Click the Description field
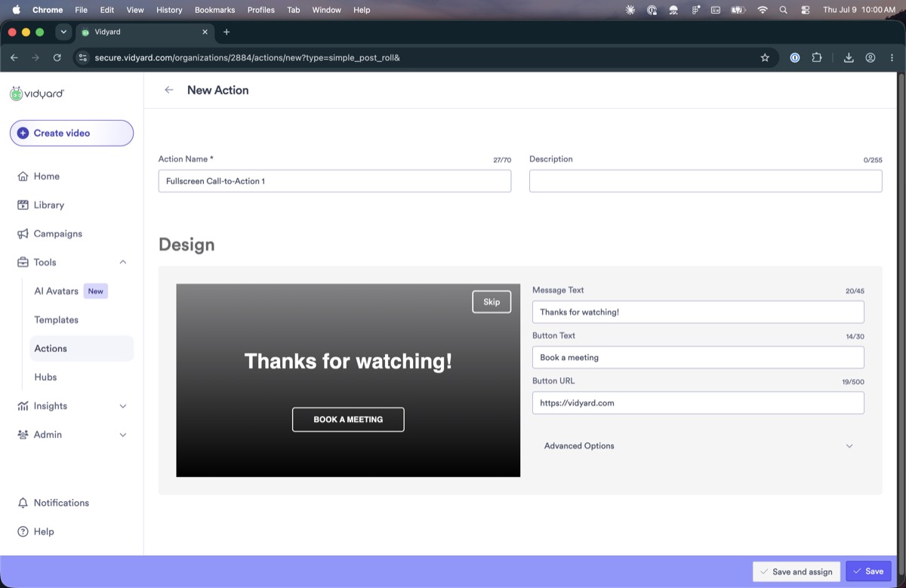The height and width of the screenshot is (588, 906). pyautogui.click(x=705, y=181)
